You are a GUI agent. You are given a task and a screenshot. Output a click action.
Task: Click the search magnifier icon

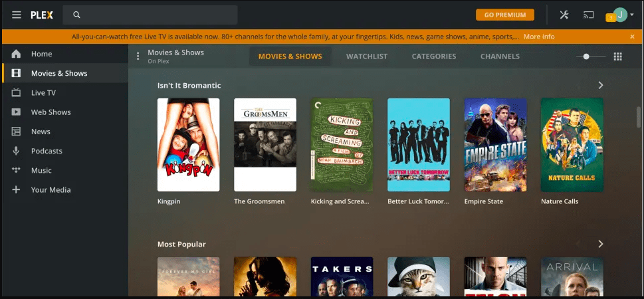click(x=76, y=15)
